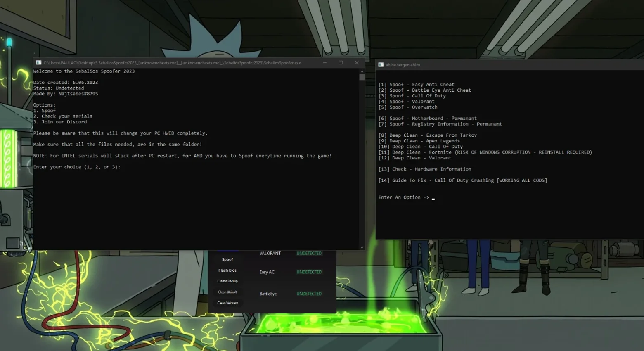Click the BattleEye label in the status list
644x351 pixels.
(268, 294)
